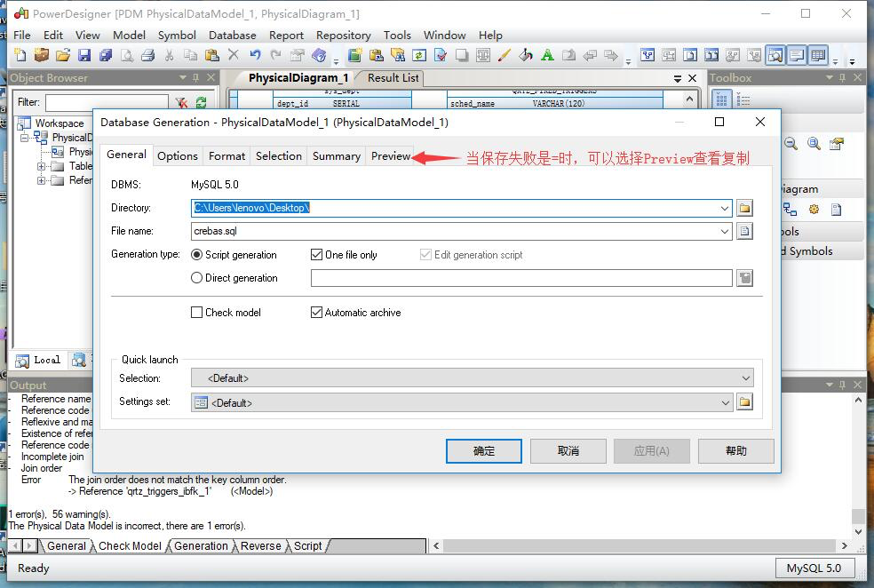Click the Line Style pencil icon
The height and width of the screenshot is (588, 874).
(x=504, y=55)
